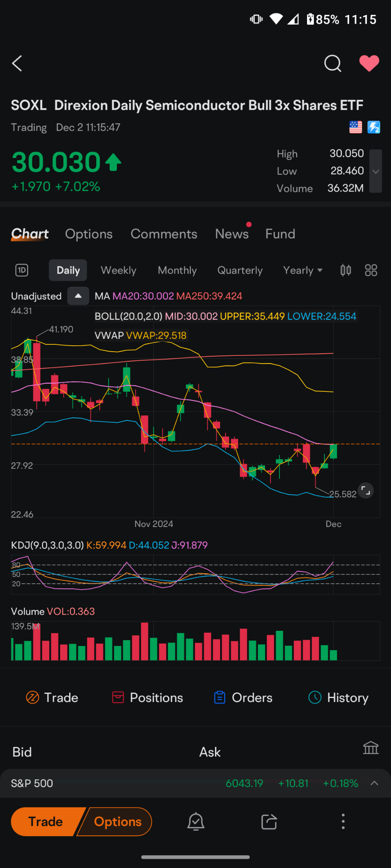Share the stock with share icon
391x868 pixels.
click(269, 821)
